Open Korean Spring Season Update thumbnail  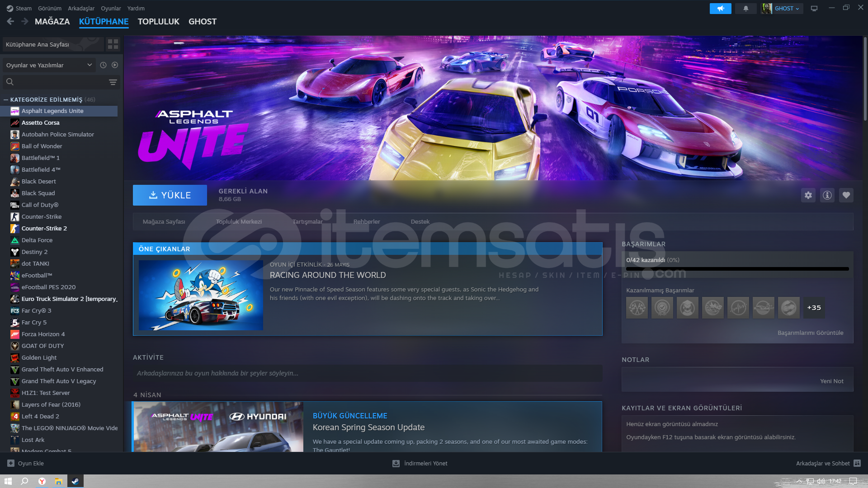point(218,427)
